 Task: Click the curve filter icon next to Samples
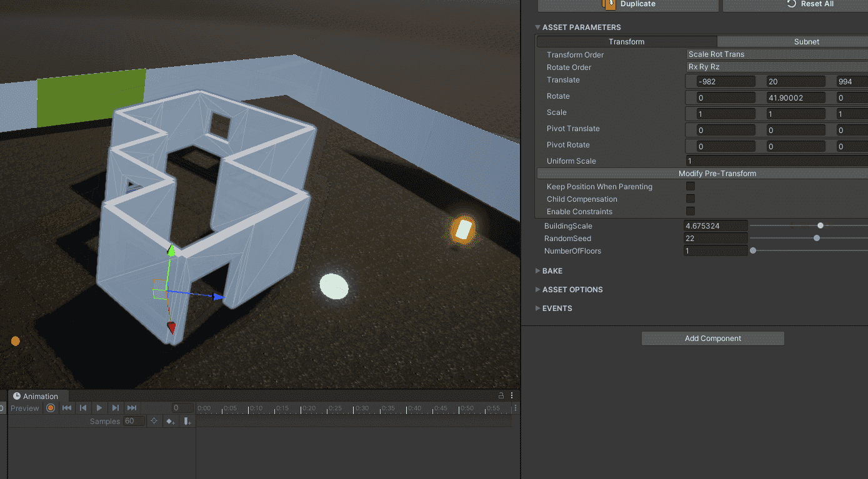click(x=154, y=422)
